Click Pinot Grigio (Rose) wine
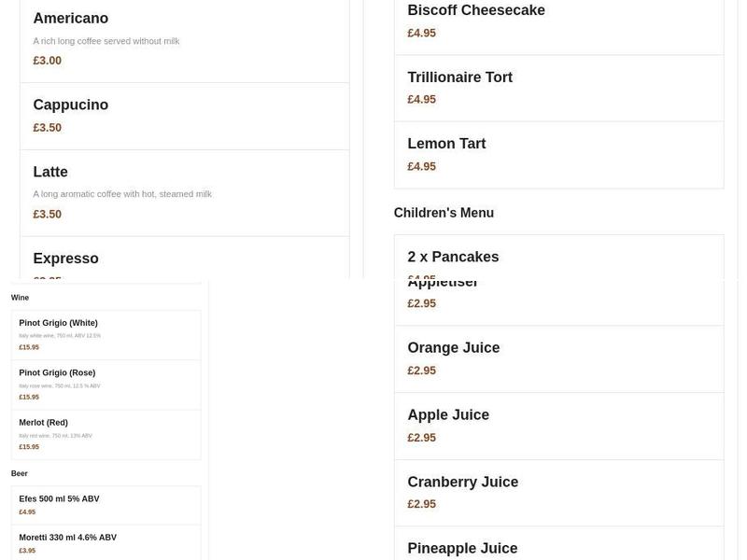 click(106, 385)
